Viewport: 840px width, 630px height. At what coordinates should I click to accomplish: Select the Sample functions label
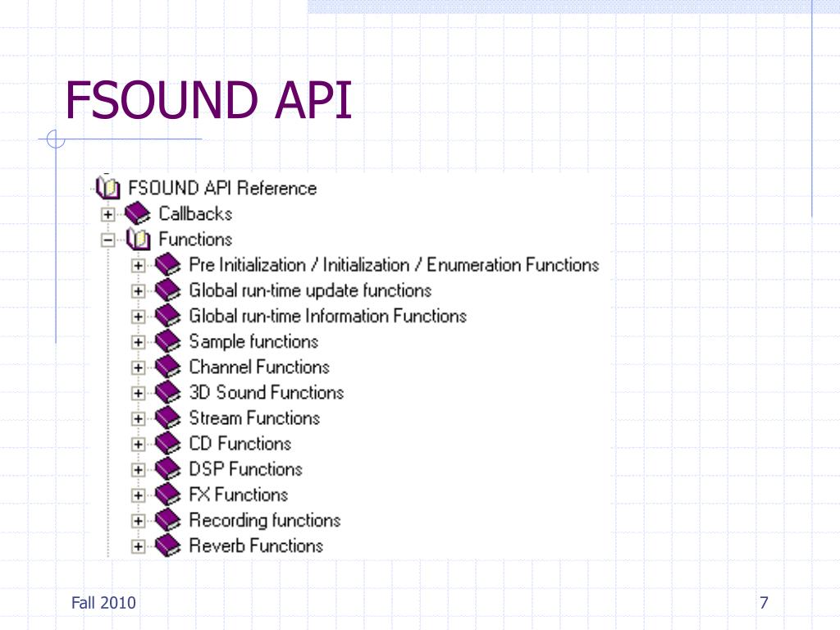click(x=254, y=341)
